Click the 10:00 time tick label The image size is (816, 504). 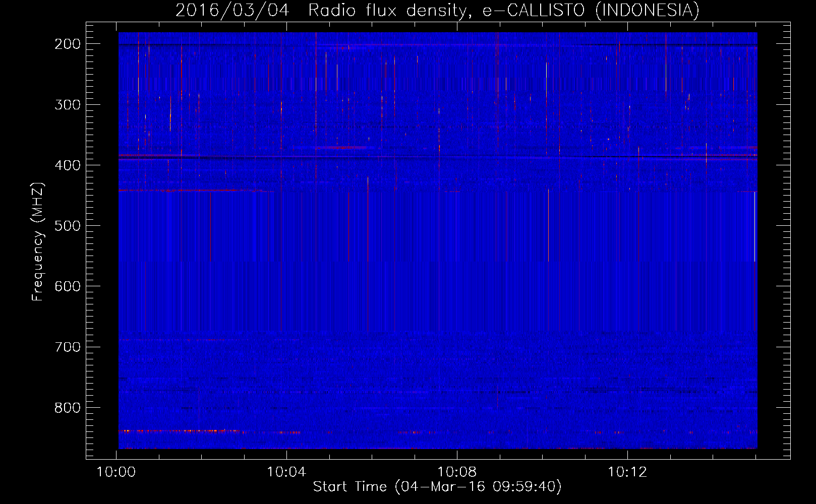tap(116, 472)
